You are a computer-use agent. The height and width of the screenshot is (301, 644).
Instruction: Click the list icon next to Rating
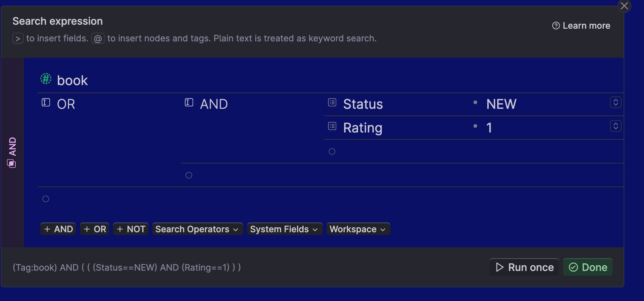click(332, 126)
